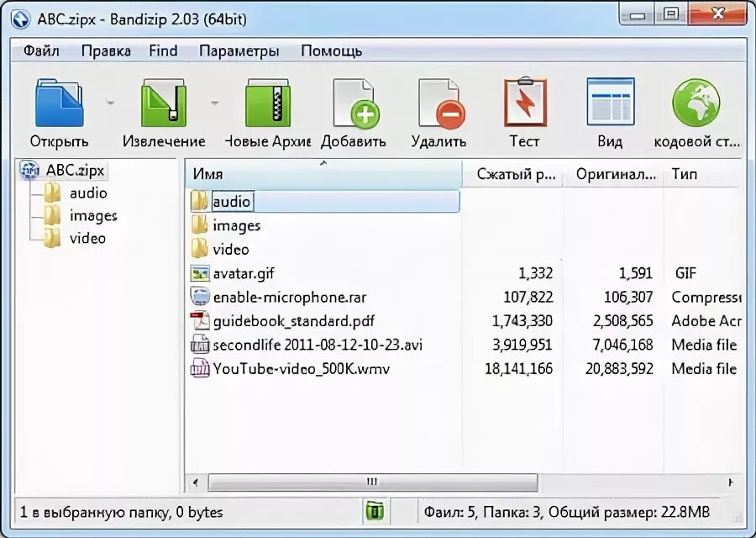The width and height of the screenshot is (756, 538).
Task: Select video folder in the left tree
Action: click(x=87, y=238)
